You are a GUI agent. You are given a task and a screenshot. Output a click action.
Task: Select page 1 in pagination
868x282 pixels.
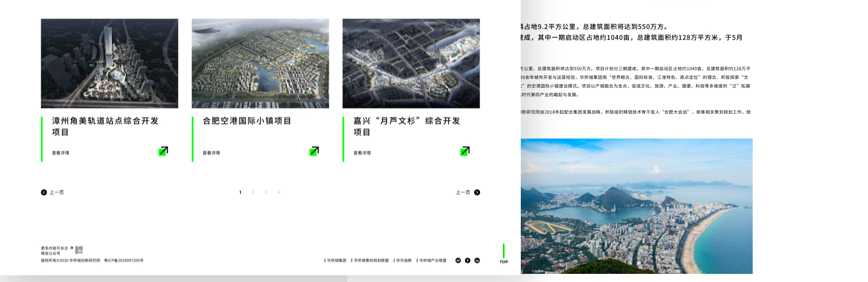[240, 193]
